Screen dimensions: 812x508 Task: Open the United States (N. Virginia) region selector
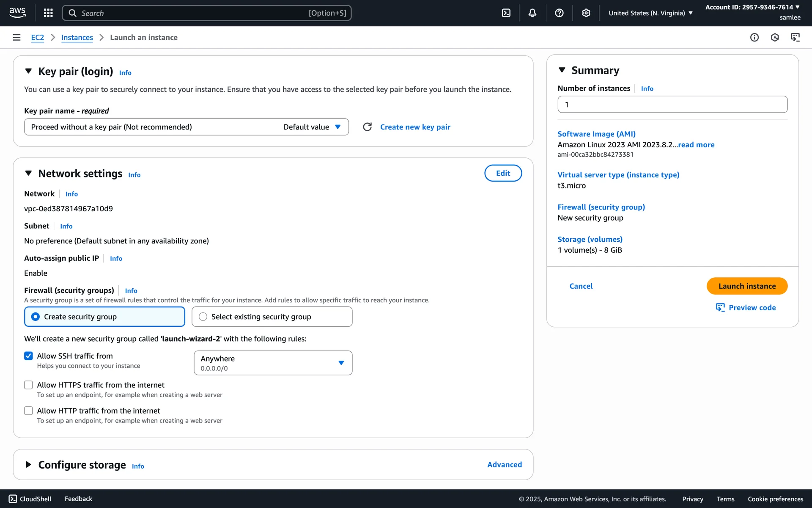[x=650, y=13]
